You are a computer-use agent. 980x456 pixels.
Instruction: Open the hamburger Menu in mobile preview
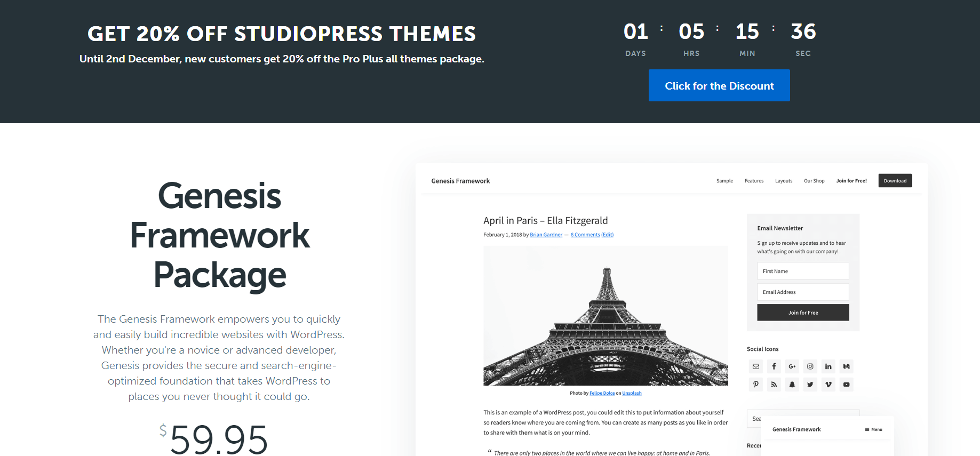coord(873,429)
